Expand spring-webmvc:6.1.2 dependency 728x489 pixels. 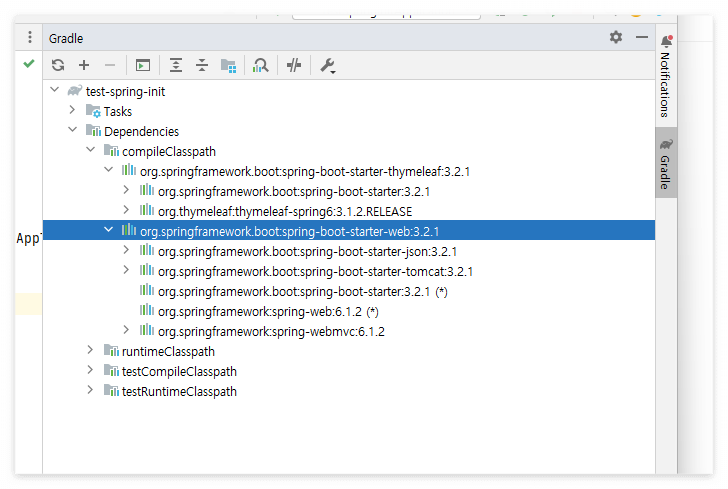pyautogui.click(x=126, y=329)
